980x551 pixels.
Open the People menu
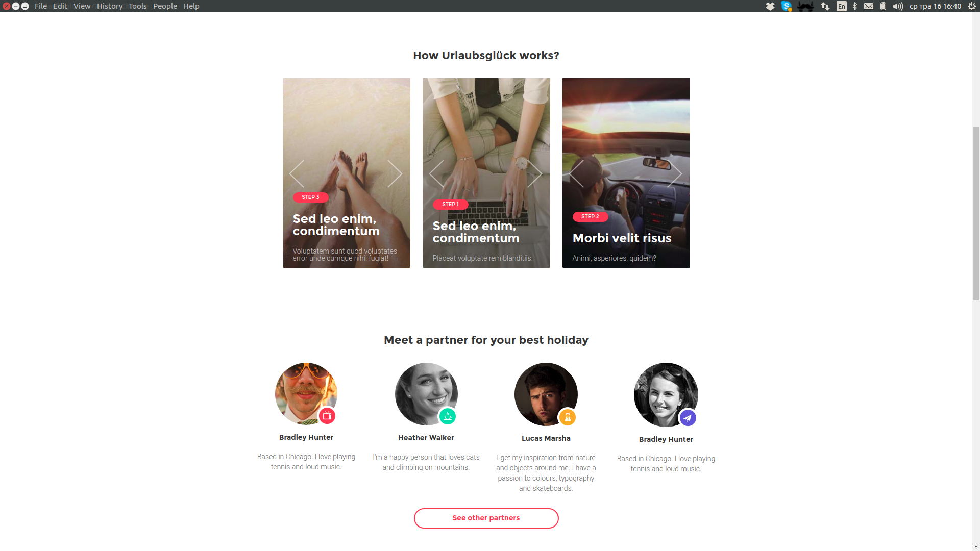165,6
